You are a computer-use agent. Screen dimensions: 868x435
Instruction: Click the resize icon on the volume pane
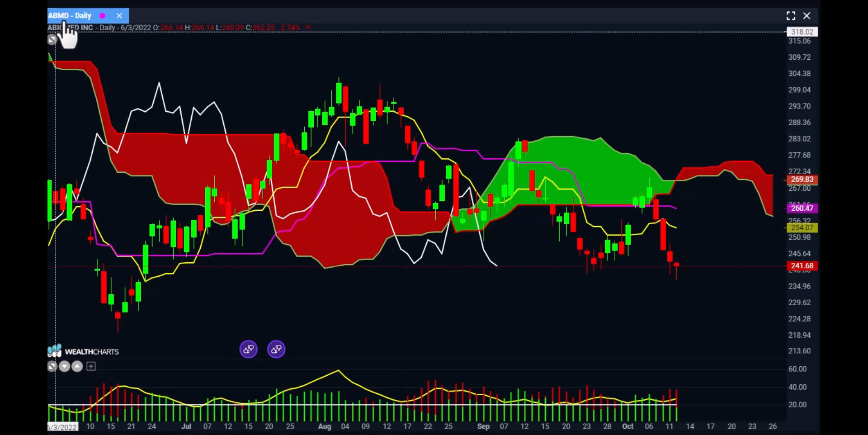pos(52,366)
